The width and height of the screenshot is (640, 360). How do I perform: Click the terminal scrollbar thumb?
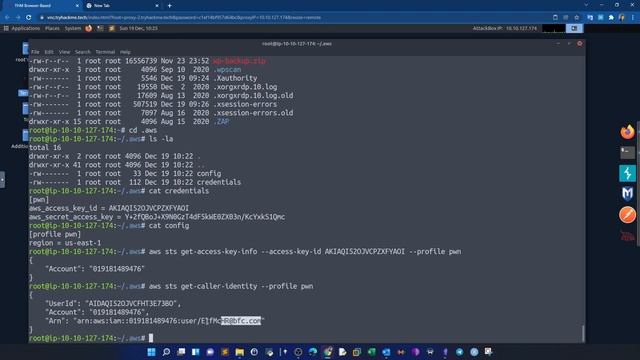coord(583,333)
